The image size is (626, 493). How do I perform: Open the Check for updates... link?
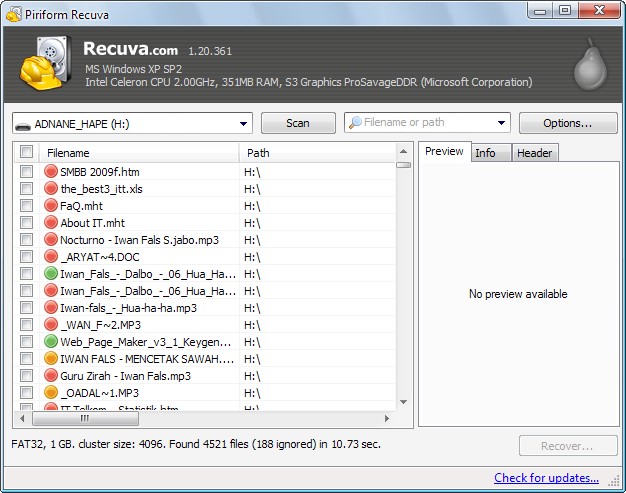tap(546, 478)
